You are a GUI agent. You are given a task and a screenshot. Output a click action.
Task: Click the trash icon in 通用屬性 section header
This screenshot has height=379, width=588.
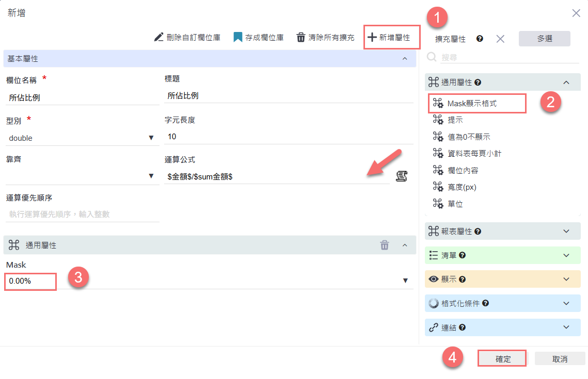385,245
